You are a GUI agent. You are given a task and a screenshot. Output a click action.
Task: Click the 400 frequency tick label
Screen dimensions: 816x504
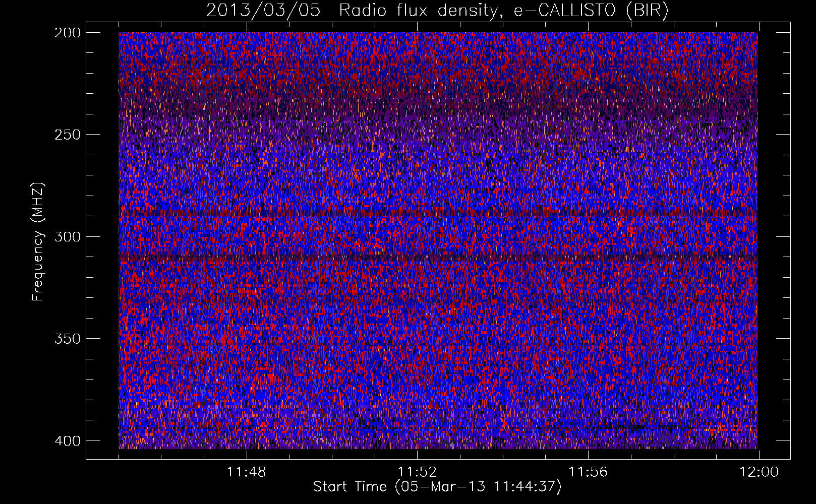[67, 441]
